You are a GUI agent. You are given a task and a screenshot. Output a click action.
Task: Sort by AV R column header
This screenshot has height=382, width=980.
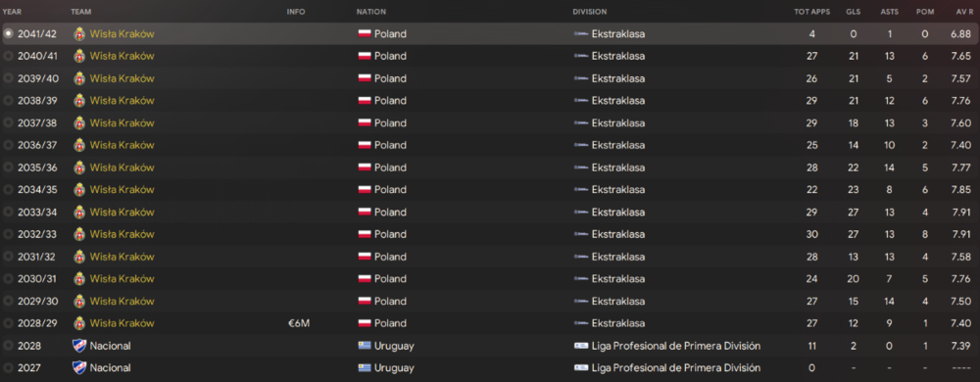(963, 12)
